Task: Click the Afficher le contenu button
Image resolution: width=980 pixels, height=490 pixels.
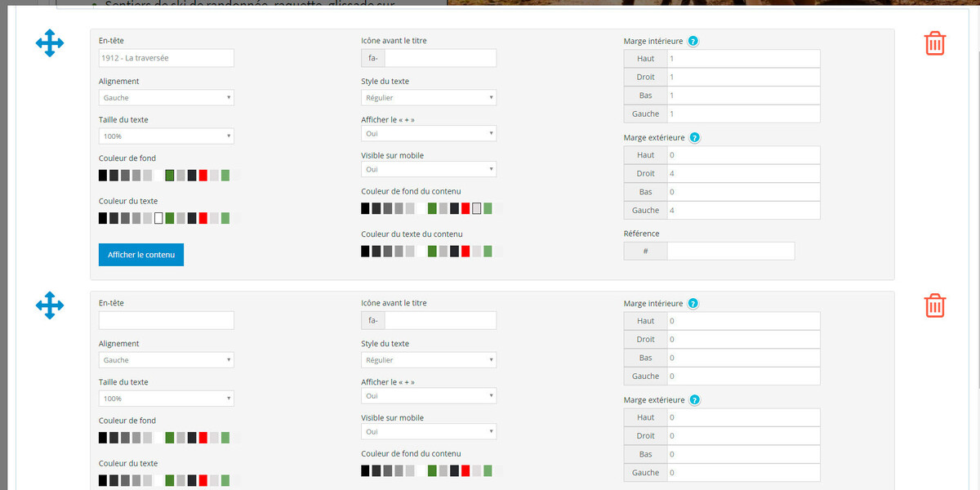Action: [x=141, y=255]
